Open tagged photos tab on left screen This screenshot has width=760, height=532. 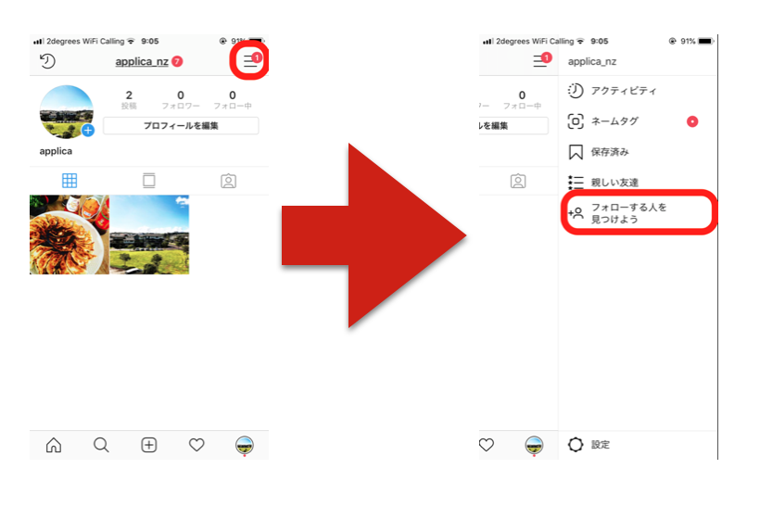point(228,181)
